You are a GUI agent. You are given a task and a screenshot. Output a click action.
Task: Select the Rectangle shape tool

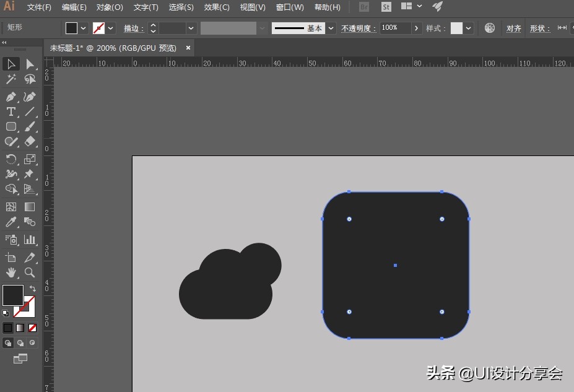point(11,127)
